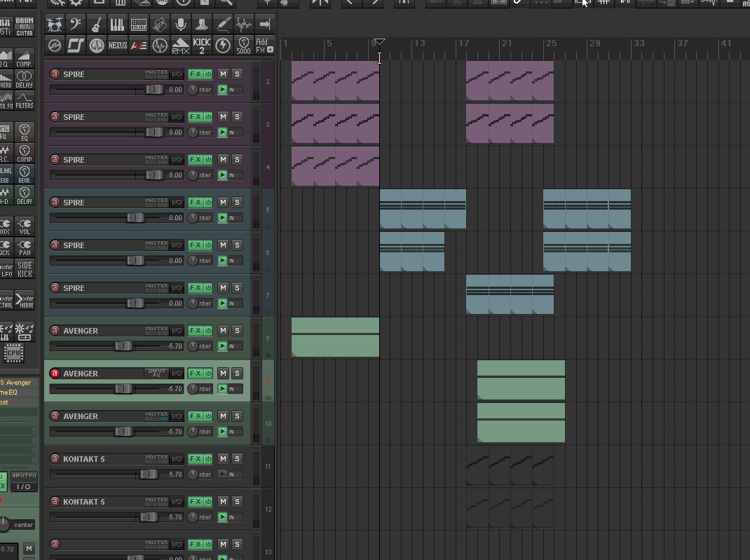This screenshot has height=560, width=750.
Task: Open the FX cards toolbar icon
Action: click(159, 25)
